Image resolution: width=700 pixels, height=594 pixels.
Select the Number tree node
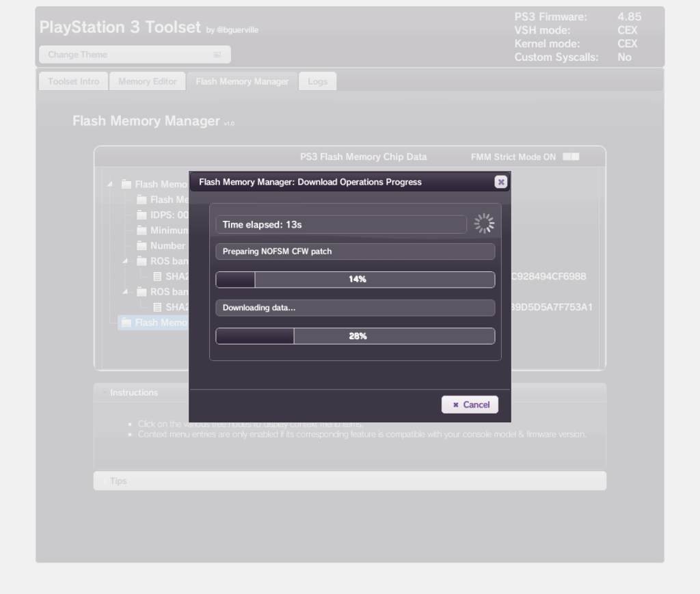coord(163,246)
